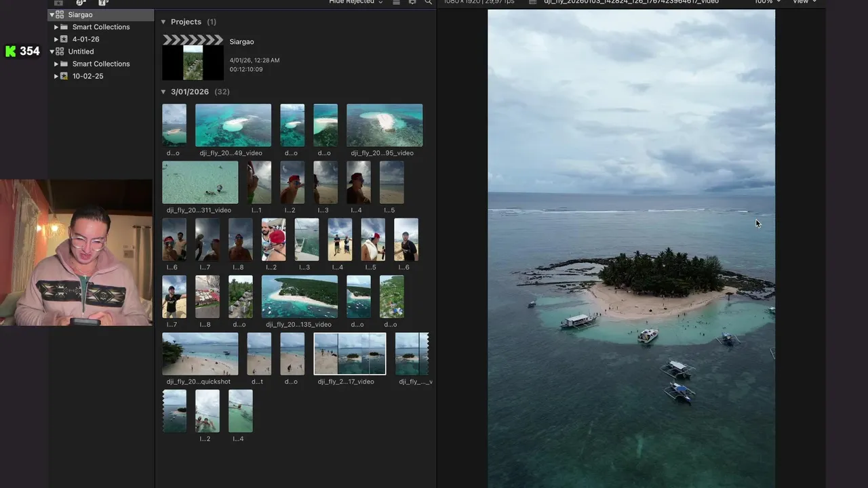
Task: Collapse the Siargao library disclosure triangle
Action: pos(52,14)
